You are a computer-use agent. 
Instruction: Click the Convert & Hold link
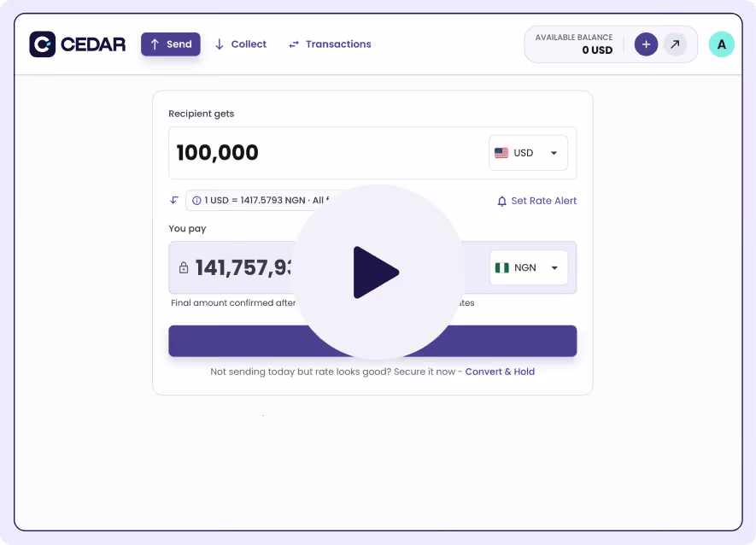click(x=500, y=372)
